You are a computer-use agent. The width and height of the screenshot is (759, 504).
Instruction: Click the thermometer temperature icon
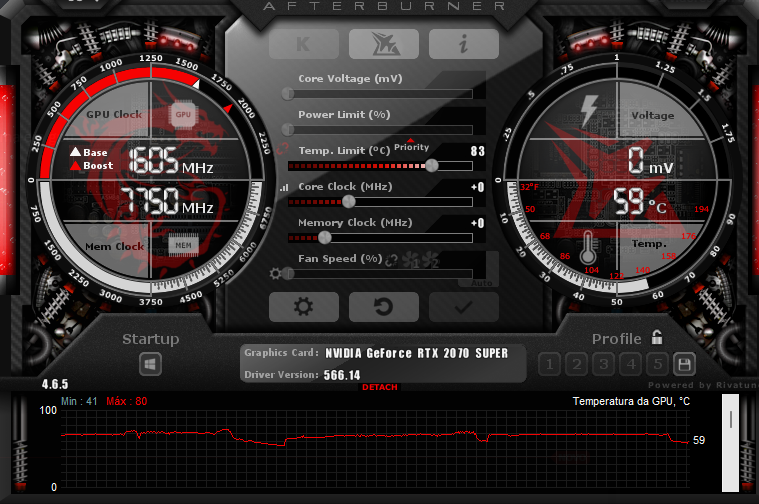pos(588,247)
